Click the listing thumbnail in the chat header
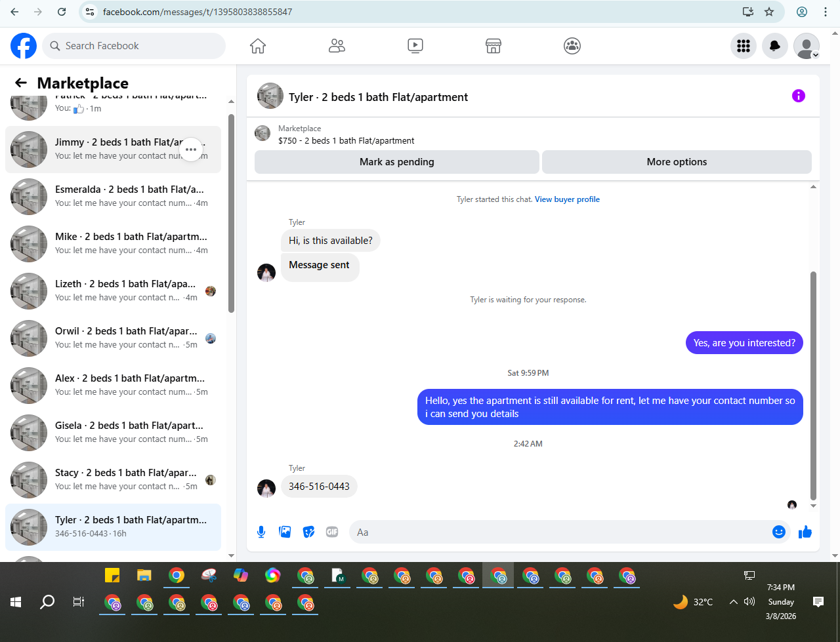 pos(270,96)
